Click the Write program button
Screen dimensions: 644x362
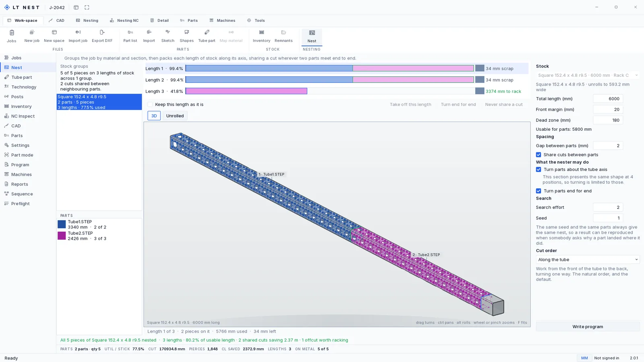click(x=588, y=327)
